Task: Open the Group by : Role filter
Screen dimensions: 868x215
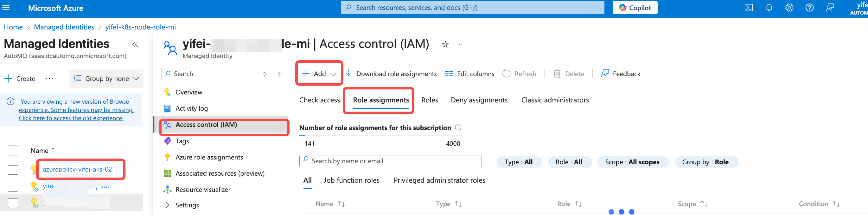Action: (706, 162)
